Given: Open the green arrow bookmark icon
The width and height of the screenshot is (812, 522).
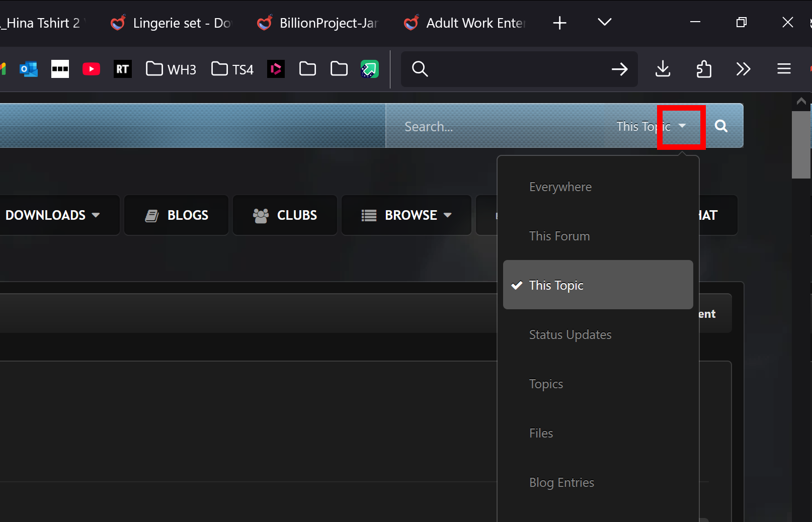Looking at the screenshot, I should click(x=369, y=69).
